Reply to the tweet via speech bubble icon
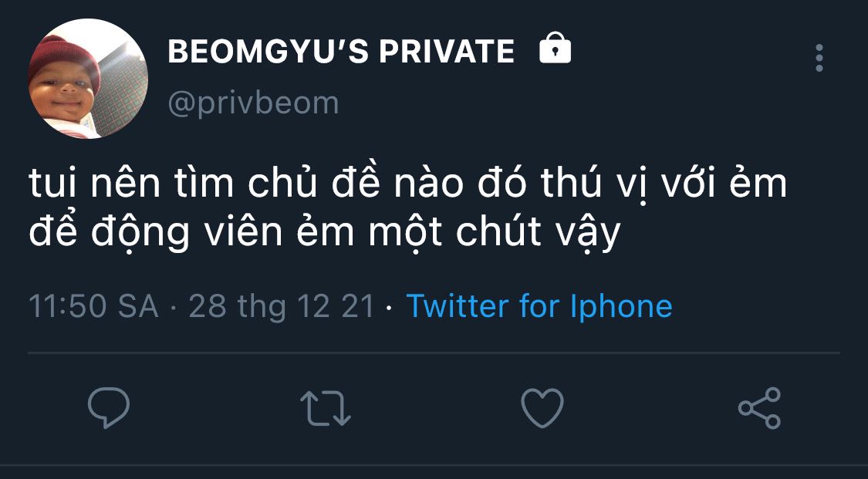 click(109, 407)
